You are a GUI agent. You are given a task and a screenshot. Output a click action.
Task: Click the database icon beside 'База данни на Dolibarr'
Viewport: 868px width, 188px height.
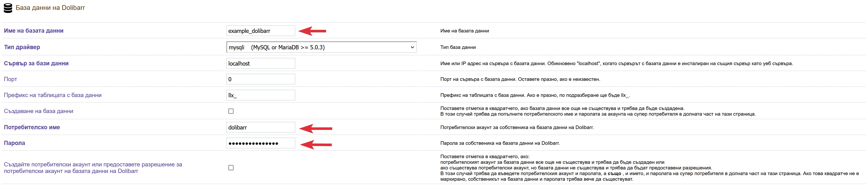(x=8, y=8)
